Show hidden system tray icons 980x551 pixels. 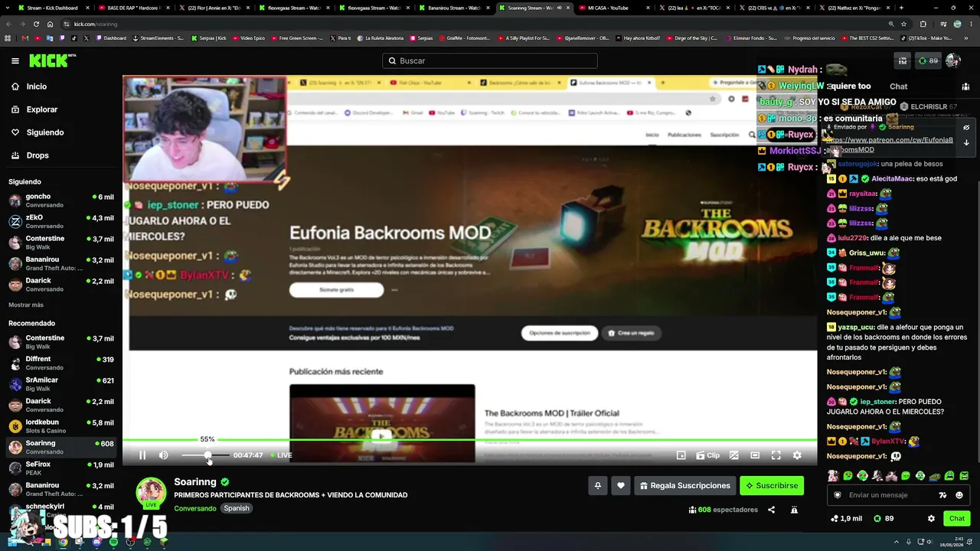[897, 543]
